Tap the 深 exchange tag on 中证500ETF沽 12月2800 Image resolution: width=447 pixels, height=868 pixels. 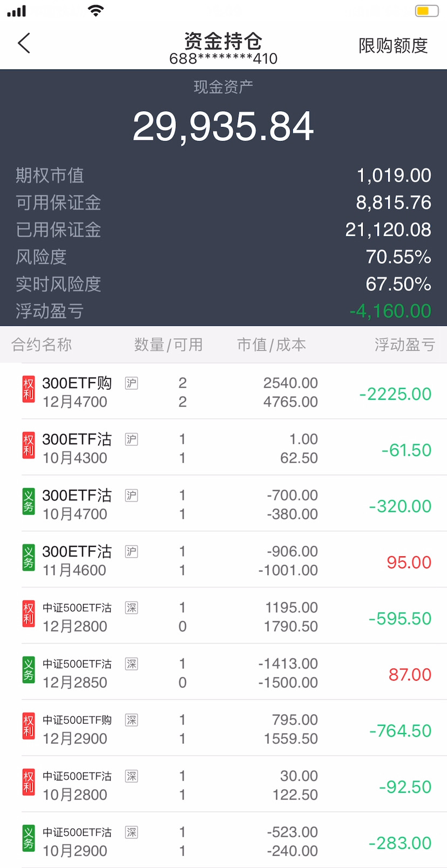tap(131, 608)
